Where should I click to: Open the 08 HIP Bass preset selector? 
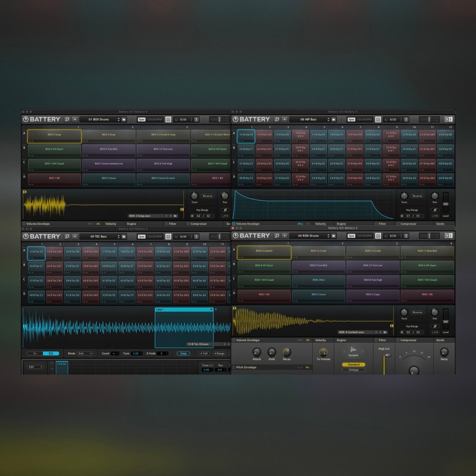coord(310,120)
